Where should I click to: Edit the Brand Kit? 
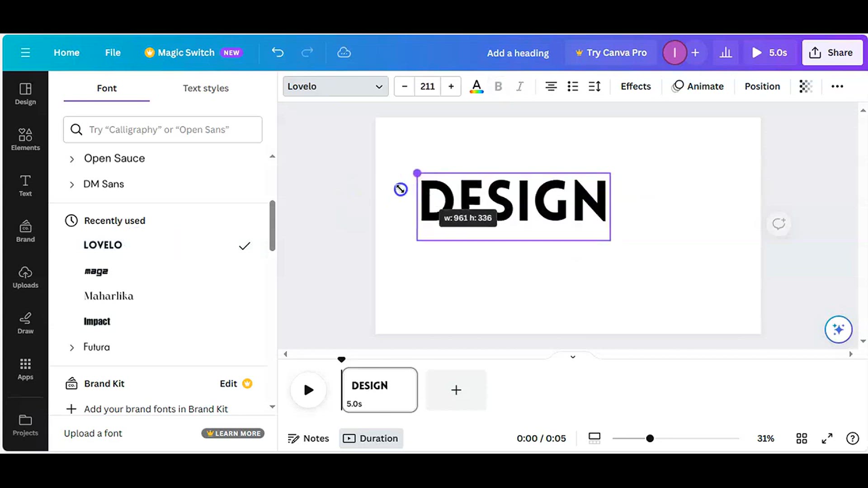[x=236, y=384]
